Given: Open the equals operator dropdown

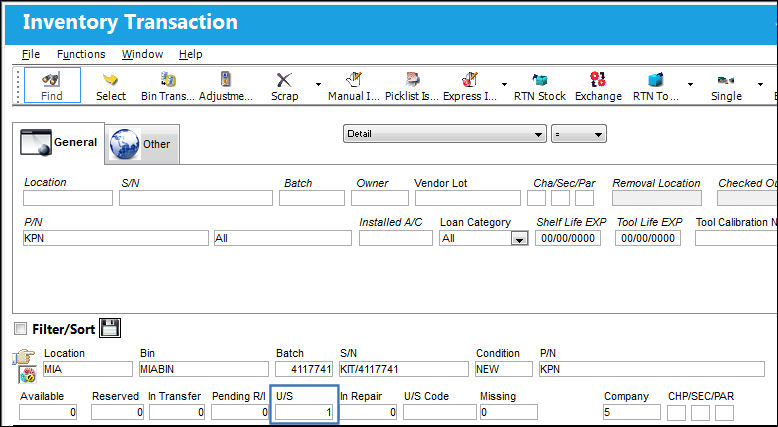Looking at the screenshot, I should [579, 134].
